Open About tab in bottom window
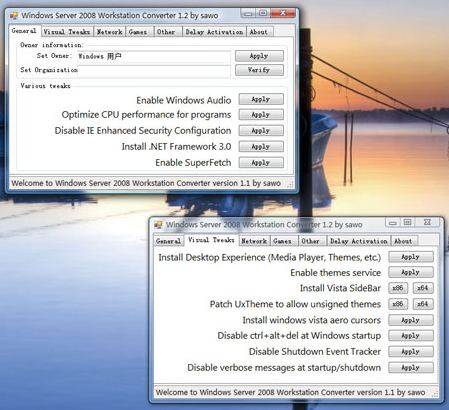This screenshot has height=410, width=449. pyautogui.click(x=403, y=241)
